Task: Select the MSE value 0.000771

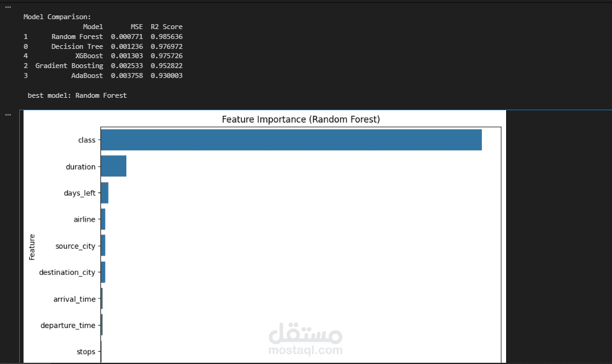Action: (x=127, y=37)
